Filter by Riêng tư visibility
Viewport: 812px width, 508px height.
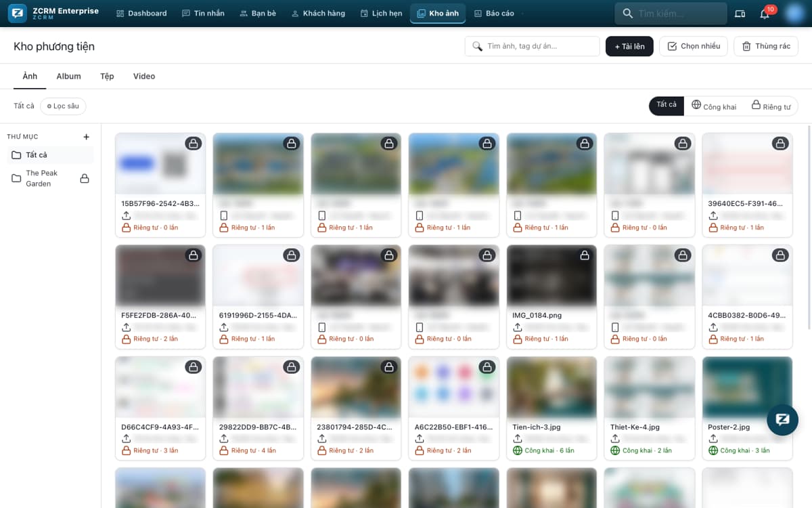tap(771, 106)
